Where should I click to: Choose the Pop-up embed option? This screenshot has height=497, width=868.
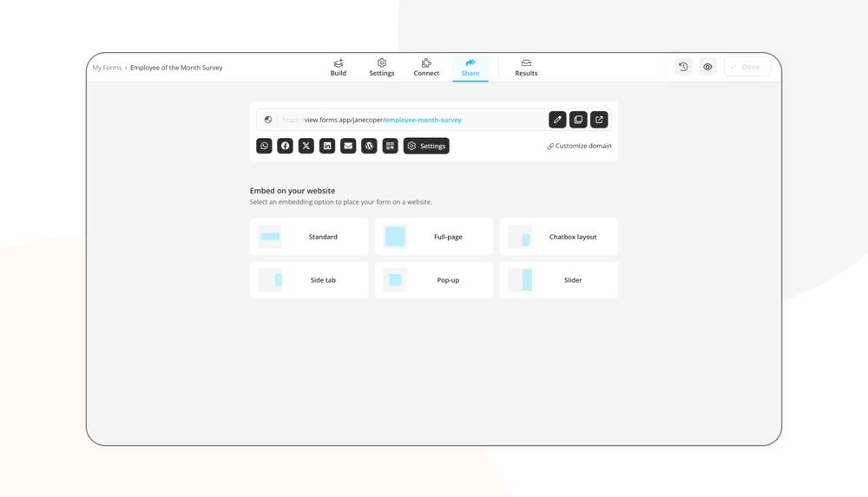click(x=433, y=280)
